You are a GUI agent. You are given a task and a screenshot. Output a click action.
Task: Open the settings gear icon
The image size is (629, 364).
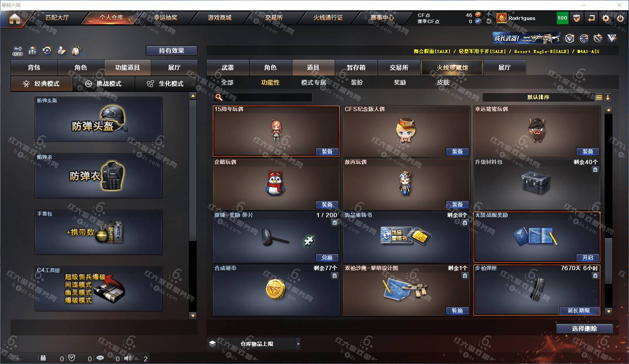(x=606, y=18)
